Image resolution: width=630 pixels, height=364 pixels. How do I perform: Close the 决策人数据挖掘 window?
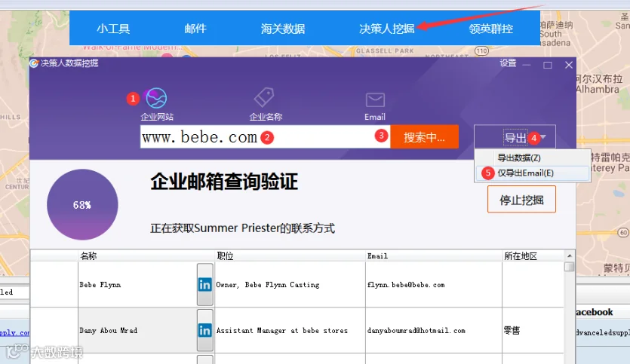(x=569, y=65)
